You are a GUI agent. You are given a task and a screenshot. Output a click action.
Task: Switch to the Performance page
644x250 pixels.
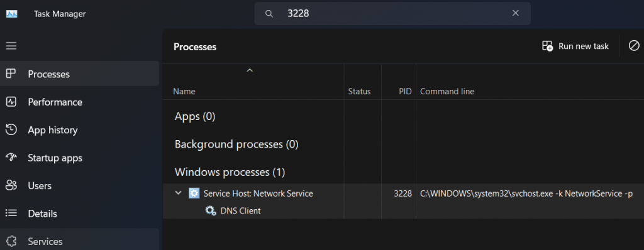click(79, 102)
